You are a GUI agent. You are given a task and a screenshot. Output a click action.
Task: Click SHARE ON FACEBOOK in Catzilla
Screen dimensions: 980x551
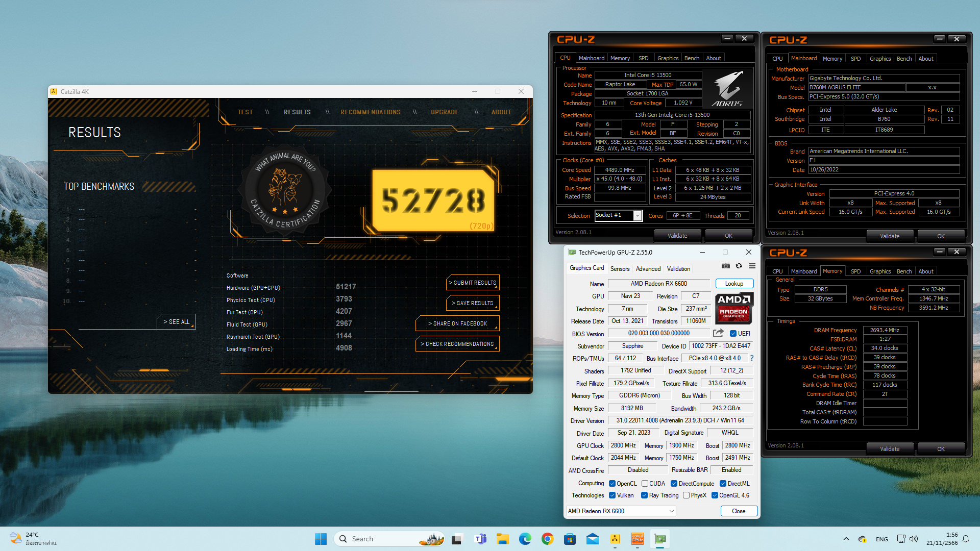click(457, 323)
